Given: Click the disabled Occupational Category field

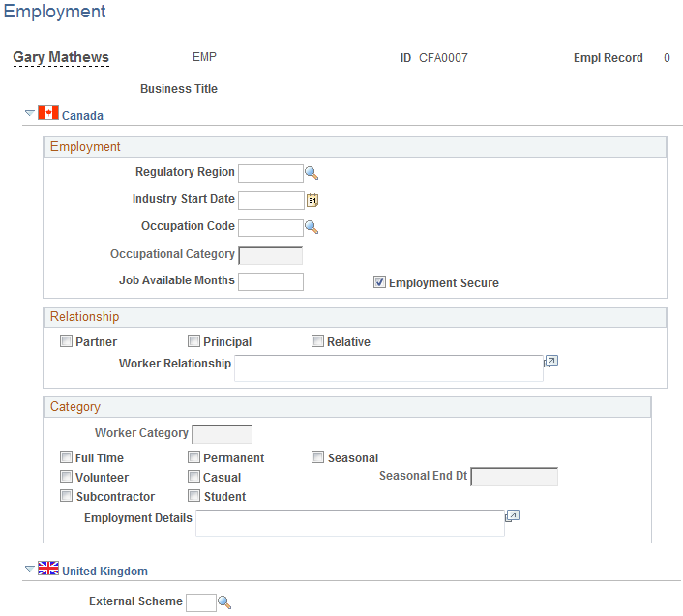Looking at the screenshot, I should click(x=271, y=255).
